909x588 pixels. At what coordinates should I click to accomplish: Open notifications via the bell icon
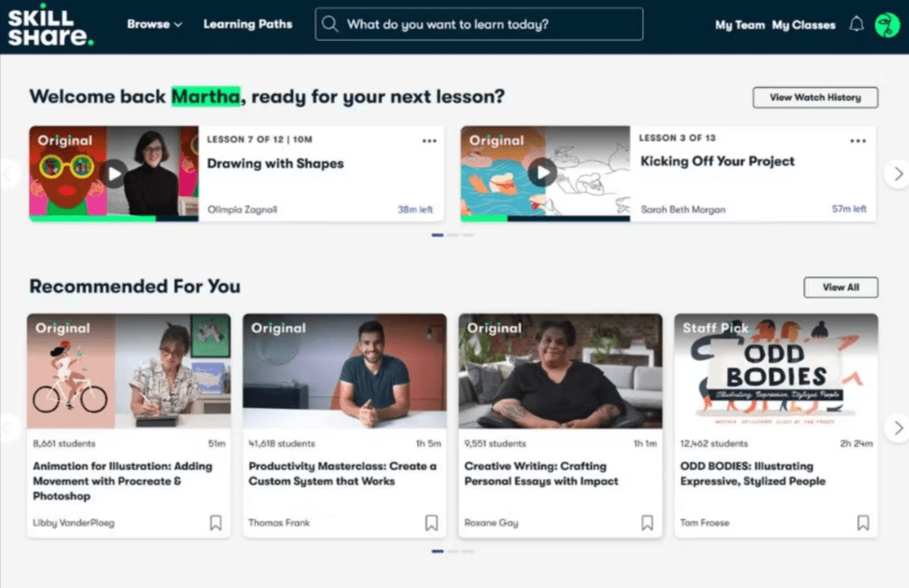point(856,24)
